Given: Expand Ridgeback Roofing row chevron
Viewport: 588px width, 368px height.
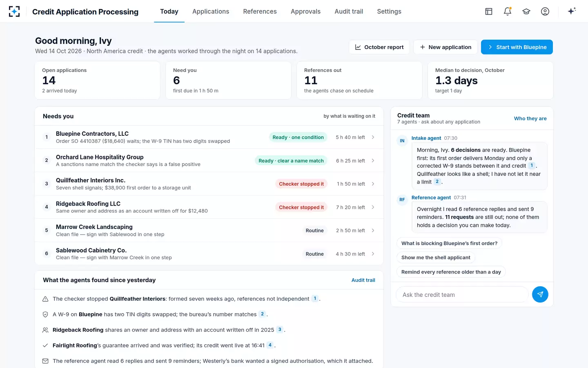Looking at the screenshot, I should coord(373,207).
